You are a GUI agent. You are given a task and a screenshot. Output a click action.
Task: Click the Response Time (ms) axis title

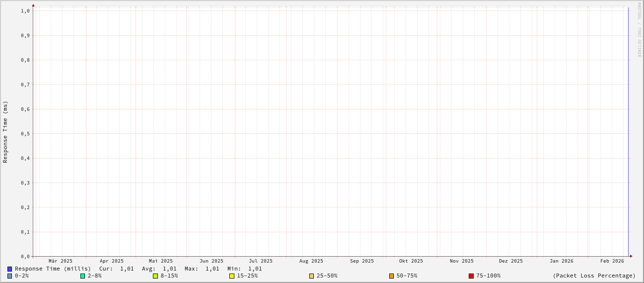(x=5, y=132)
